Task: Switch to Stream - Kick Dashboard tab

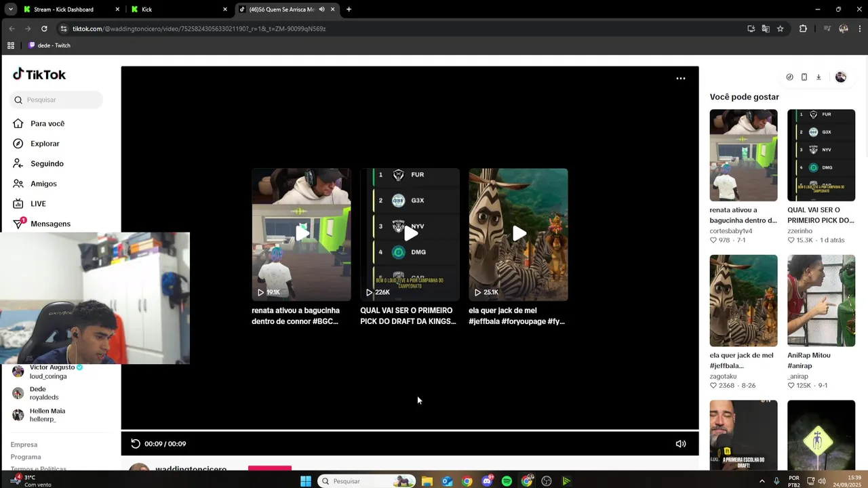Action: (x=71, y=9)
